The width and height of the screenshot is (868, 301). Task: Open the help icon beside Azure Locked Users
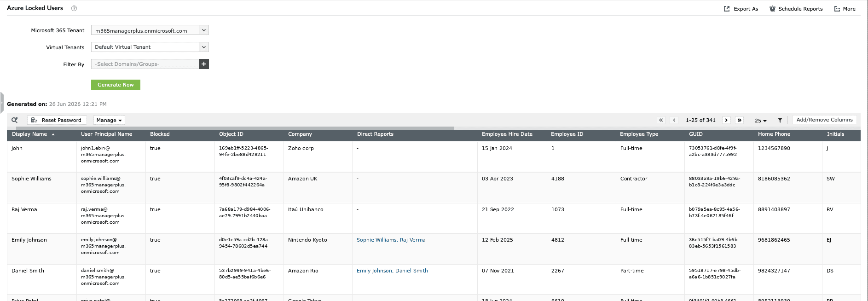click(x=74, y=8)
